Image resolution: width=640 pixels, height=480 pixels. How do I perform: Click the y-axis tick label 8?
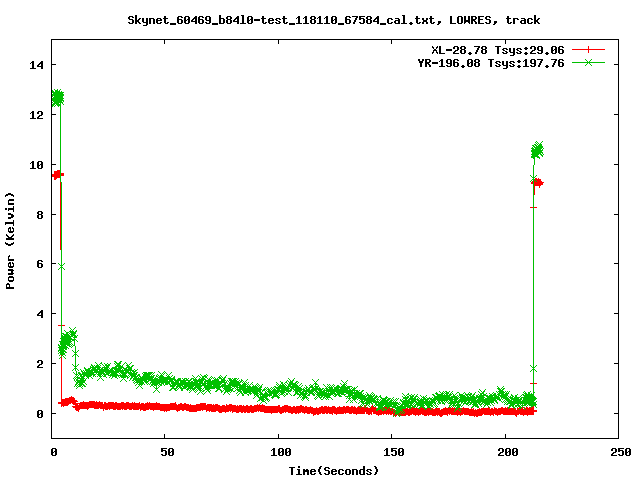point(40,215)
